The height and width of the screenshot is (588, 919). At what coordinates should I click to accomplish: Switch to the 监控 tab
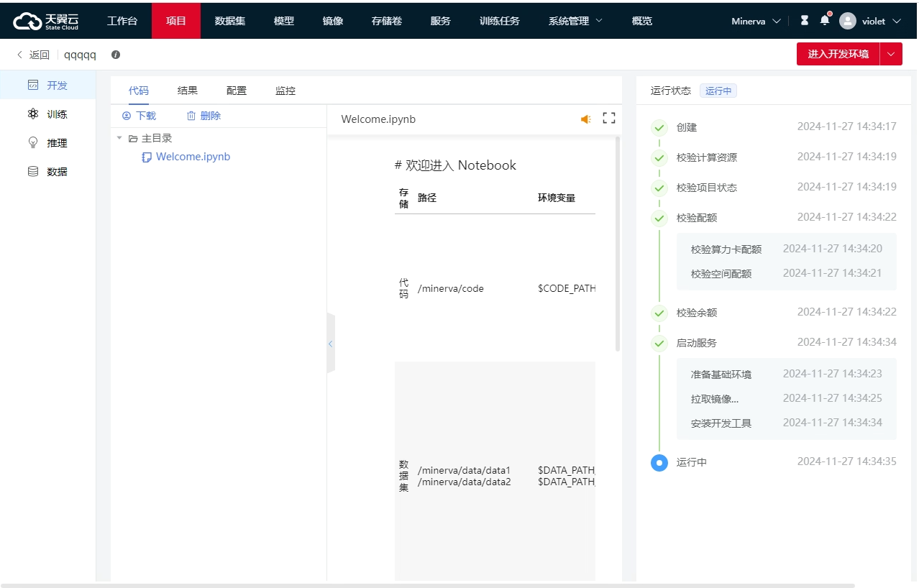coord(285,91)
